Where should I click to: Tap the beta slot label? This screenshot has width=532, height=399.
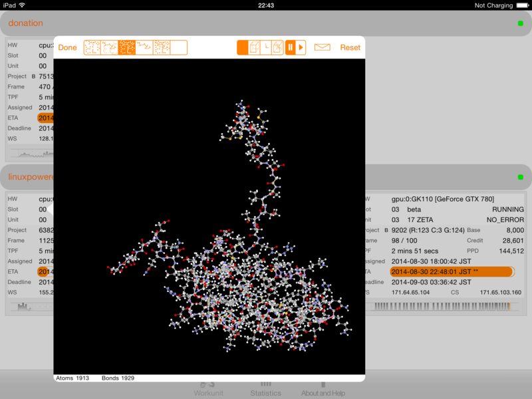coord(414,209)
